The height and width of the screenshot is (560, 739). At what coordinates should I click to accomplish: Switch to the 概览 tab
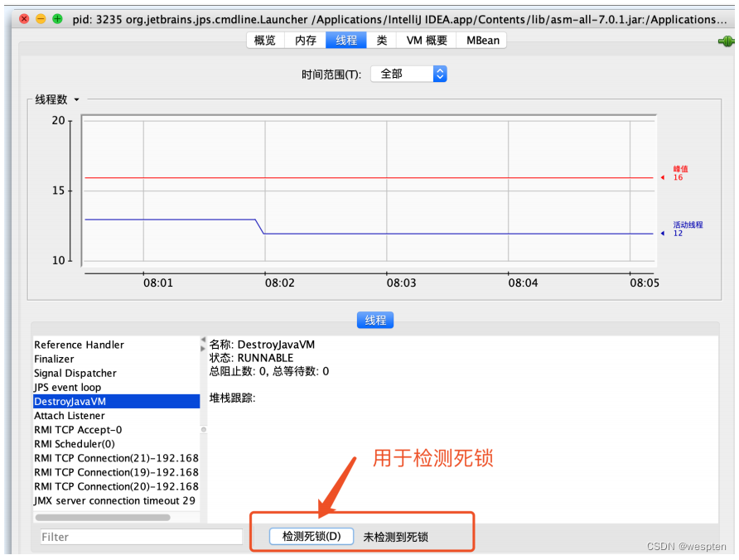265,41
